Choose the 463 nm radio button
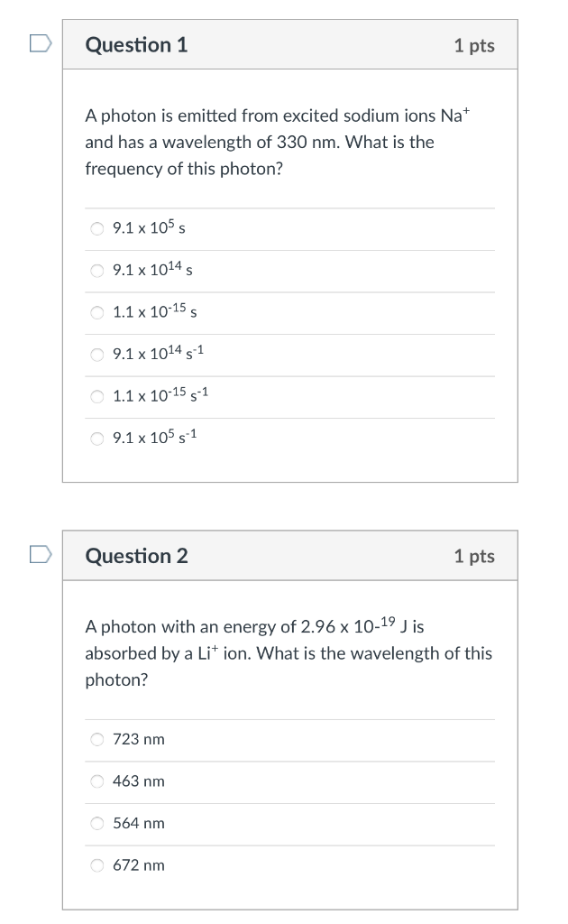 [97, 781]
